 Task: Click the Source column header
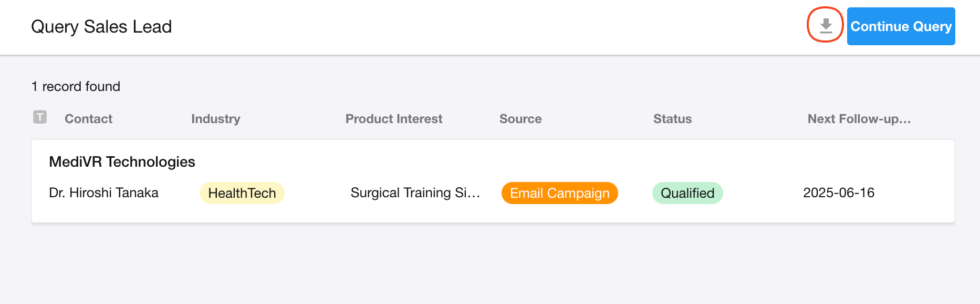click(x=520, y=119)
